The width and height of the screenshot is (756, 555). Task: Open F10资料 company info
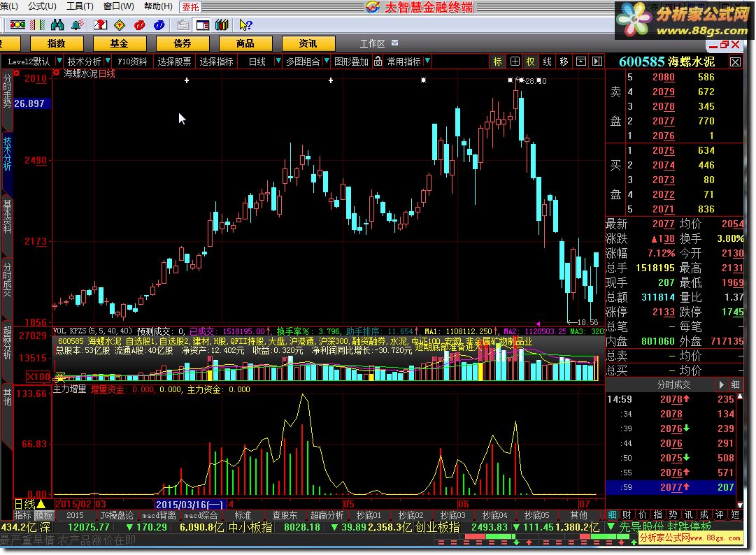tap(133, 62)
